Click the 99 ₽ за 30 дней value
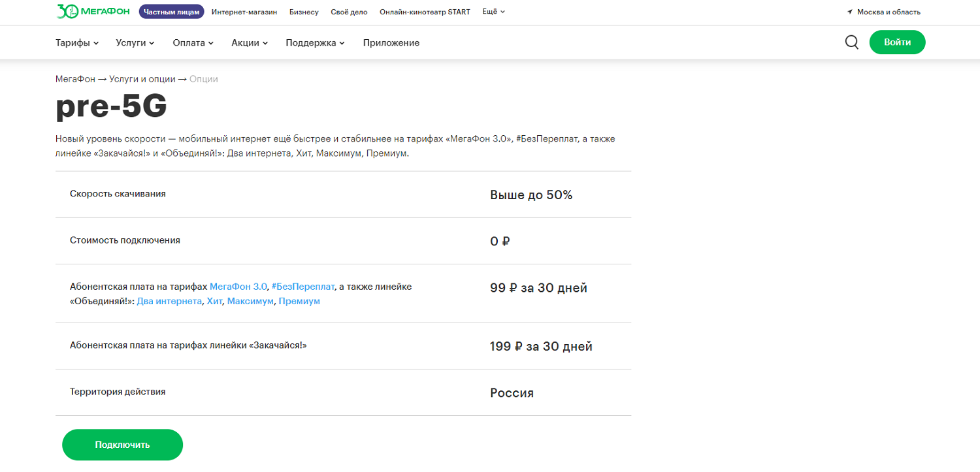This screenshot has width=980, height=472. (538, 288)
